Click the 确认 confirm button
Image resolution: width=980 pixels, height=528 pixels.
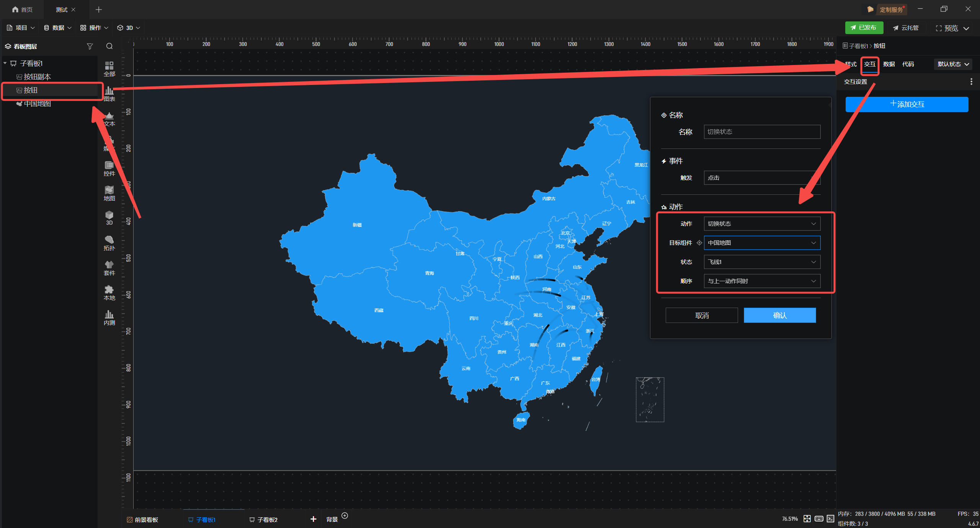pyautogui.click(x=779, y=315)
